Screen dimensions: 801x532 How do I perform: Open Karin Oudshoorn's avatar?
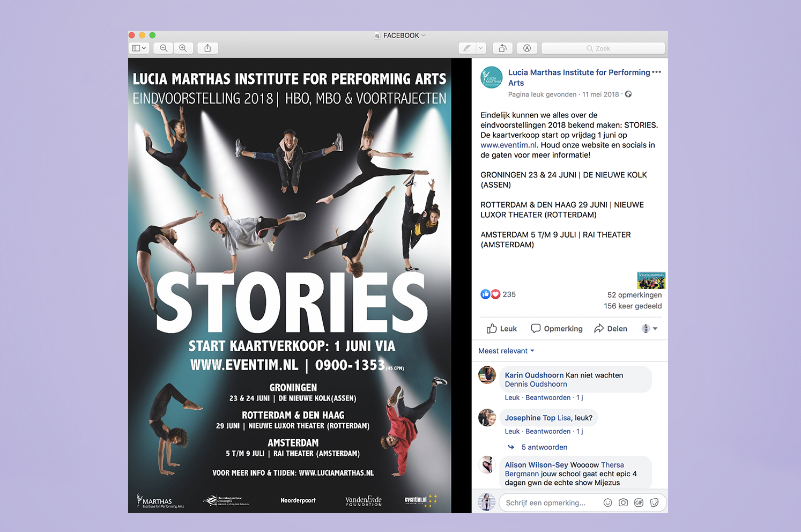[487, 375]
